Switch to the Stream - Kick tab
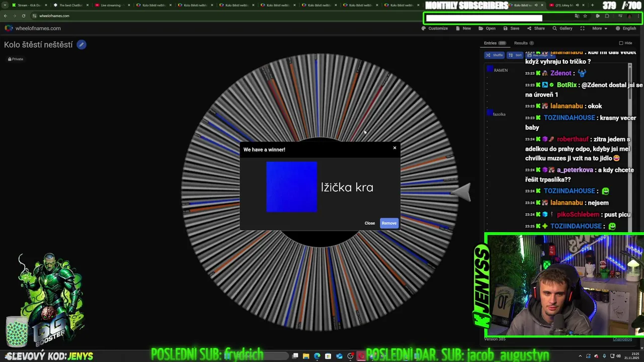The width and height of the screenshot is (644, 362). (x=29, y=5)
